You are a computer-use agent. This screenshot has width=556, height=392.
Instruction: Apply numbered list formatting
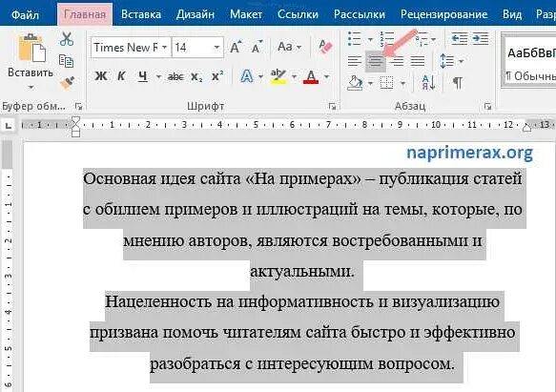387,39
